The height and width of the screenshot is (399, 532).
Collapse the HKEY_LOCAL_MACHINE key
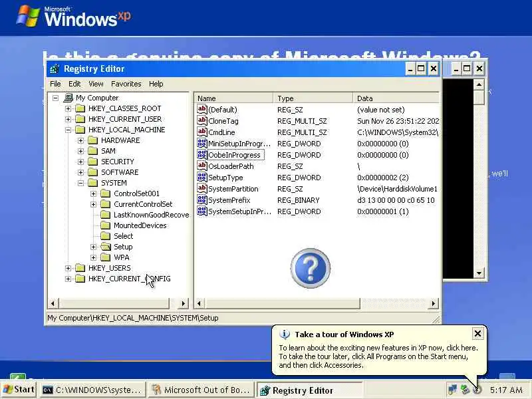(x=68, y=130)
